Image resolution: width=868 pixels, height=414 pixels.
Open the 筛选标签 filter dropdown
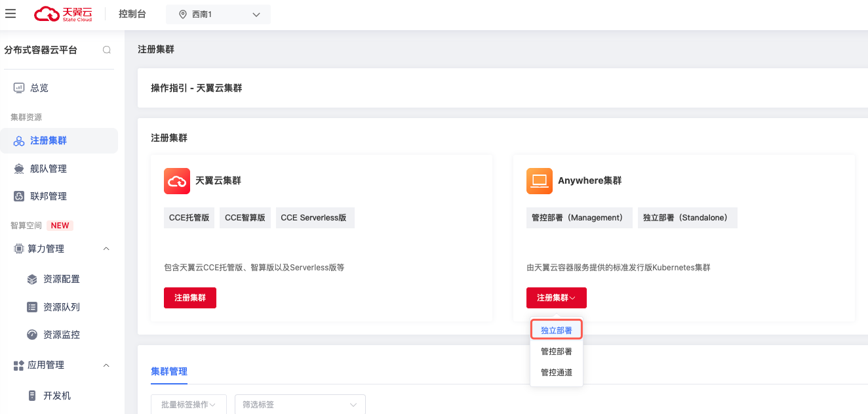click(300, 405)
